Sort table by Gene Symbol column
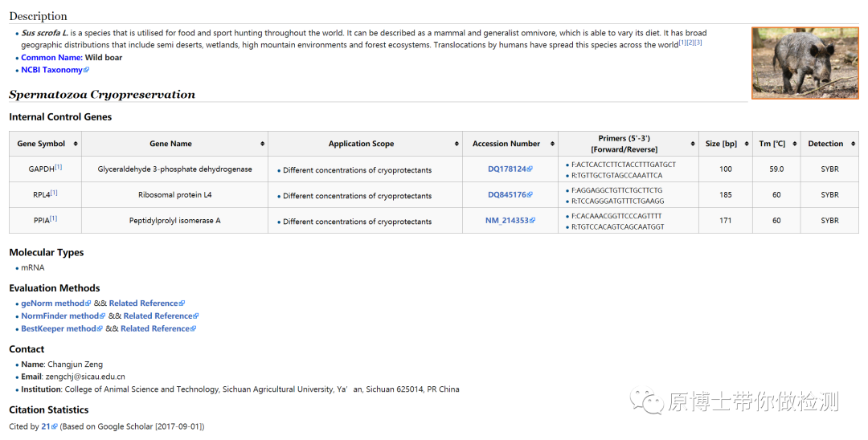Viewport: 868px width, 440px height. pyautogui.click(x=76, y=144)
